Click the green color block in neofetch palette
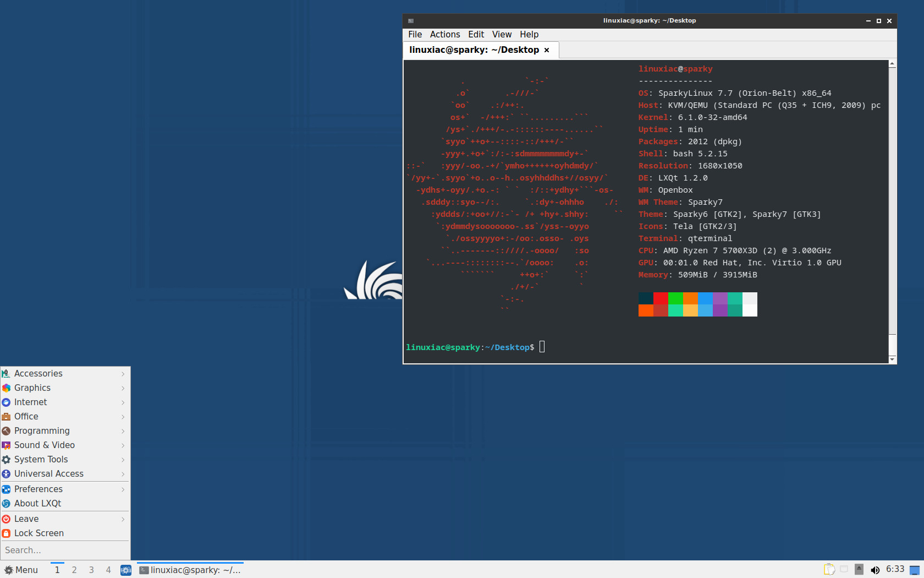This screenshot has height=578, width=924. [675, 298]
